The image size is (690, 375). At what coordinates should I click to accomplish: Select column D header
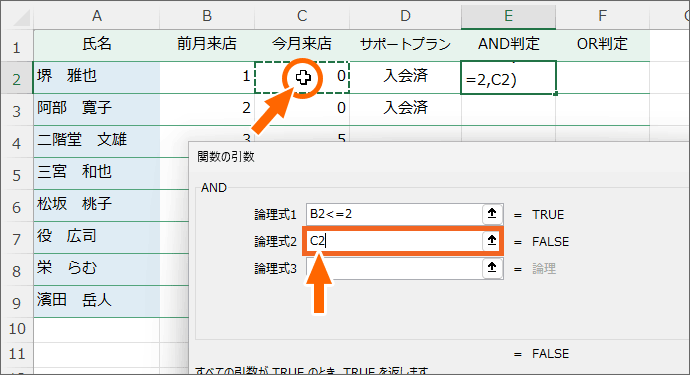(x=405, y=16)
